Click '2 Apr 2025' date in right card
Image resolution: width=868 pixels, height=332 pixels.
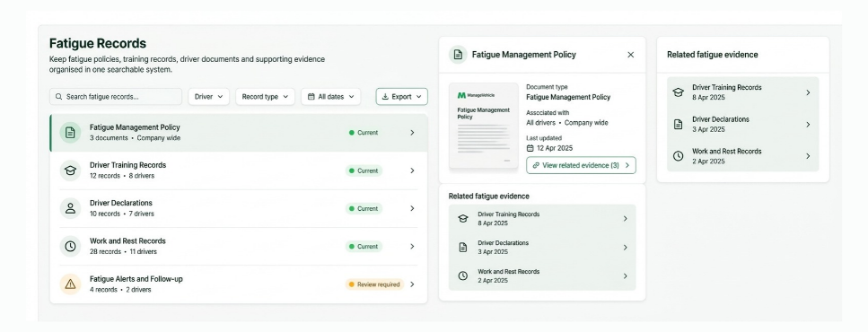(708, 162)
